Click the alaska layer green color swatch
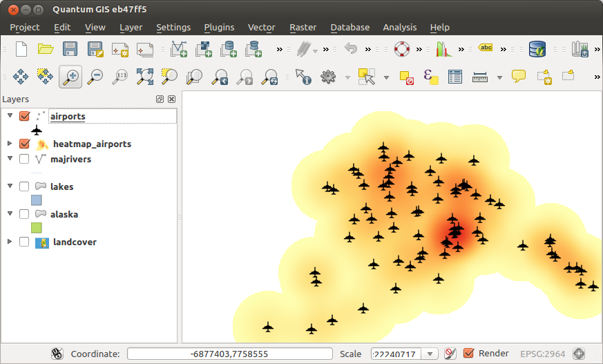The height and width of the screenshot is (364, 603). click(x=37, y=227)
